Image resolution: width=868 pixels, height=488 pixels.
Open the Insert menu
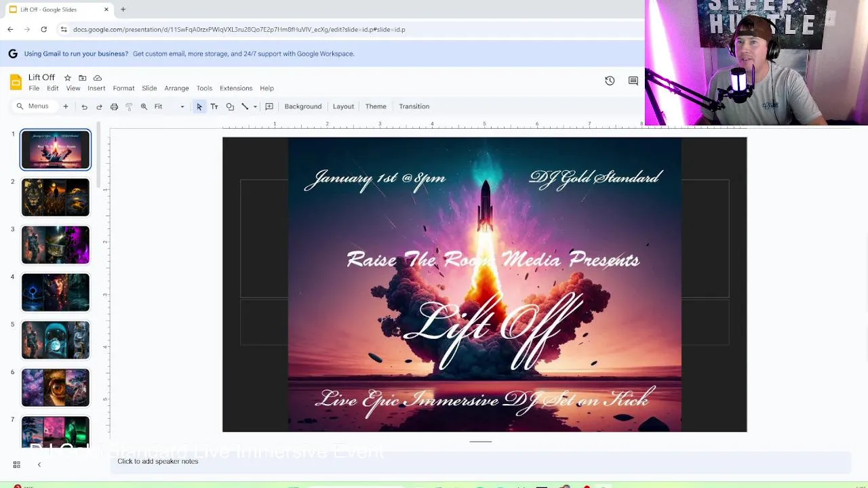(96, 88)
